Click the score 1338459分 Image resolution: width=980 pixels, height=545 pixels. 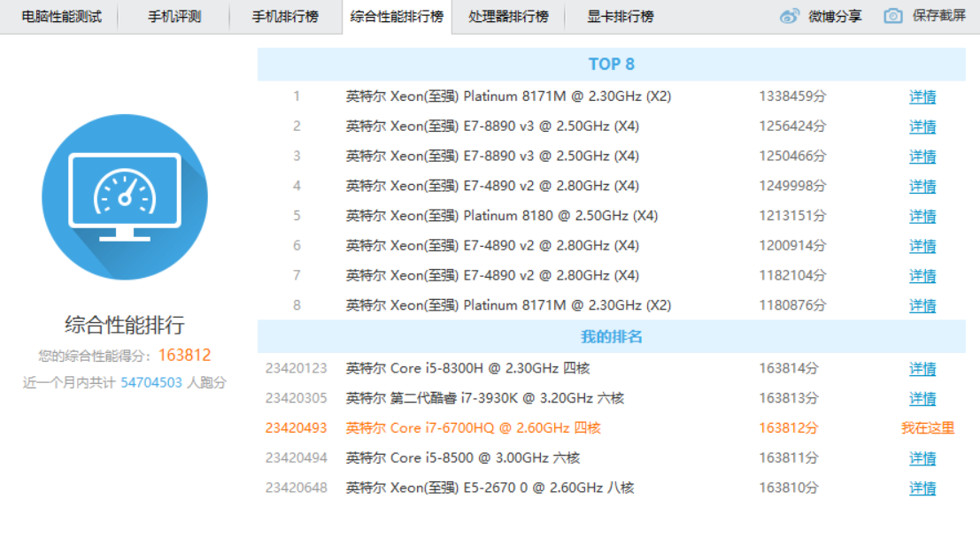[x=792, y=96]
